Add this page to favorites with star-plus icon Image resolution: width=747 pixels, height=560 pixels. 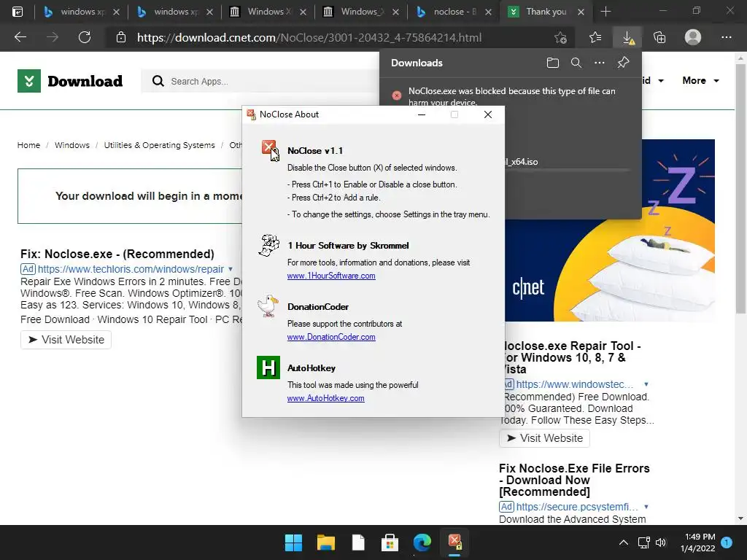(x=561, y=37)
